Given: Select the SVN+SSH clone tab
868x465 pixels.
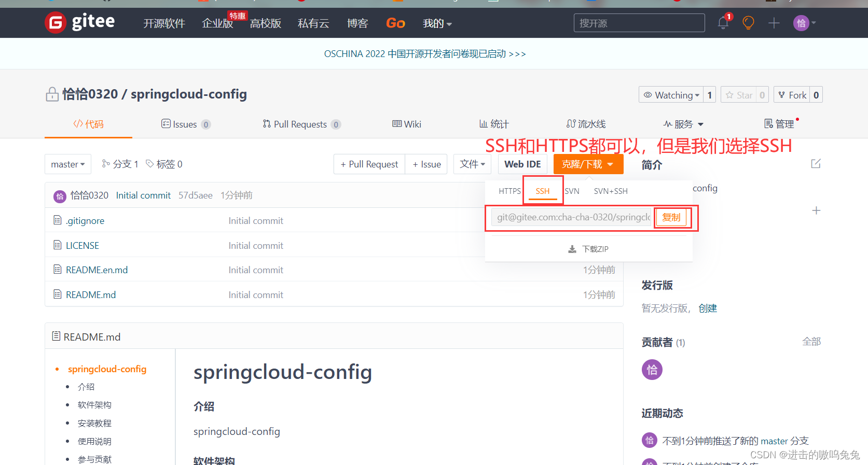Looking at the screenshot, I should [611, 191].
